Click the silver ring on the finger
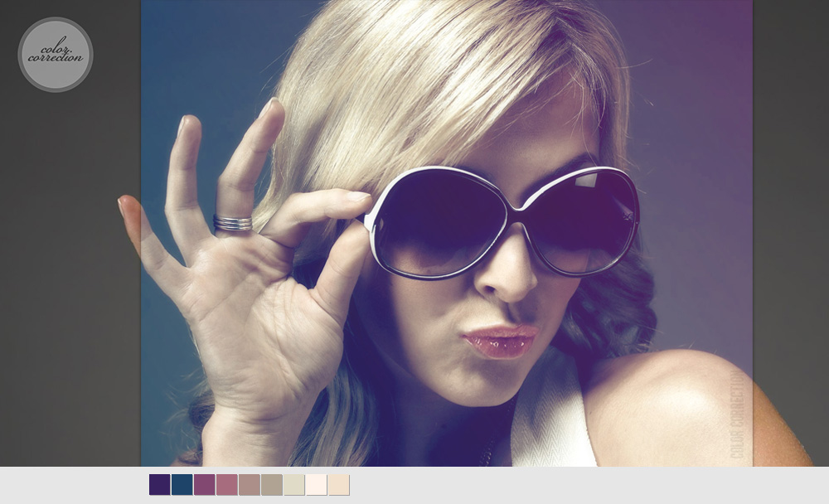This screenshot has height=504, width=829. click(232, 222)
